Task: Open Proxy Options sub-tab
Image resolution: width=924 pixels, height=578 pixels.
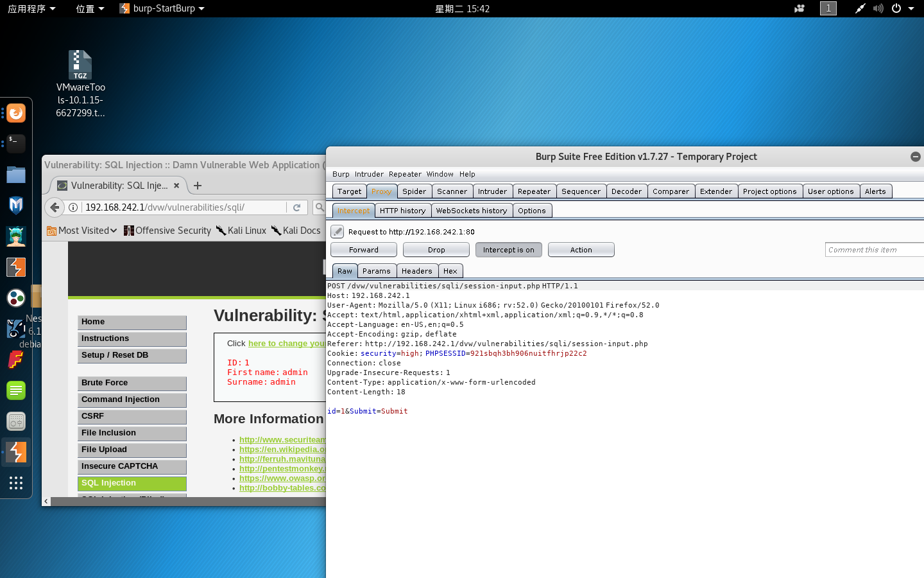Action: [x=532, y=211]
